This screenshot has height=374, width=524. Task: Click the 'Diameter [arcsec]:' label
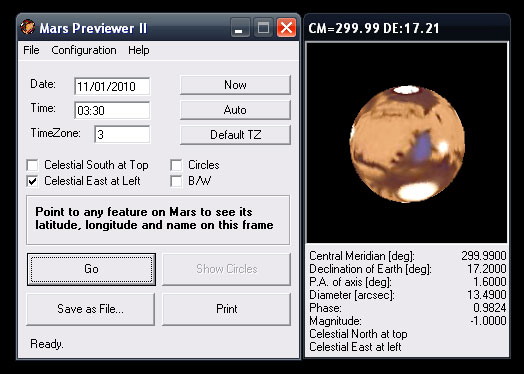pyautogui.click(x=352, y=295)
